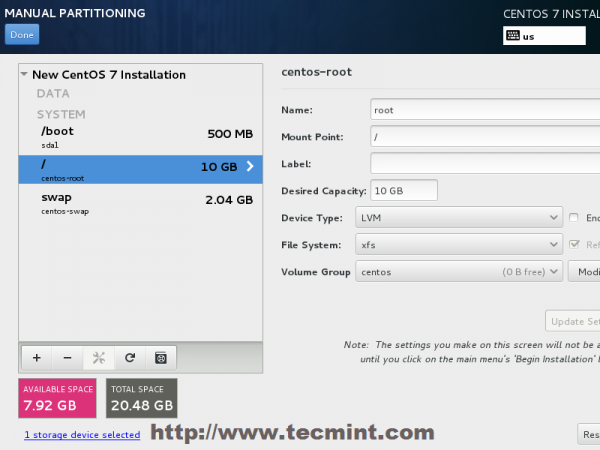
Task: Select the / centos-root partition entry
Action: [140, 169]
